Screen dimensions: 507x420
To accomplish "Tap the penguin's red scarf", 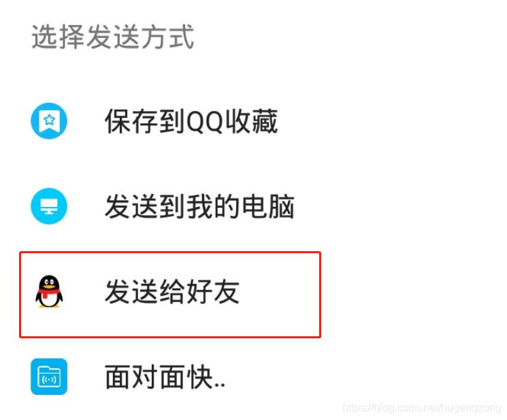I will click(x=48, y=293).
